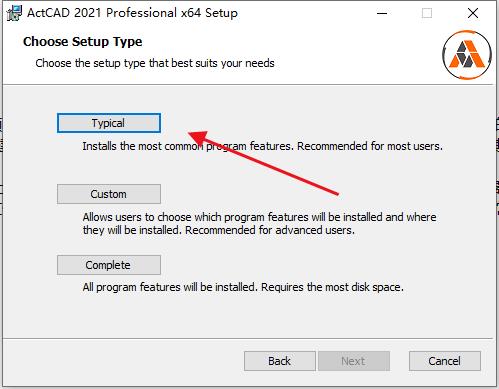This screenshot has height=389, width=499.
Task: Click the subtitle about best suits your needs
Action: coord(155,63)
